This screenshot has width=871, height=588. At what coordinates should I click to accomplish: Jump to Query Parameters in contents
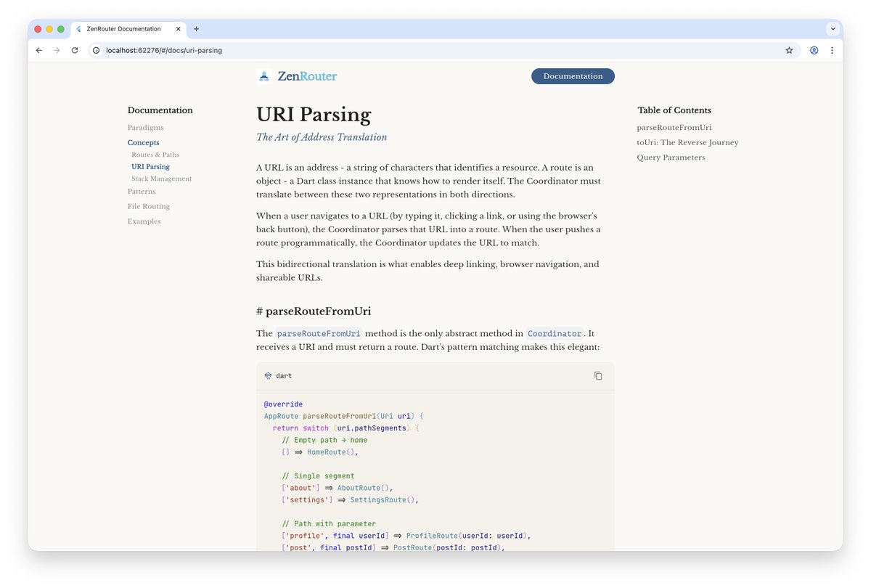pyautogui.click(x=671, y=158)
